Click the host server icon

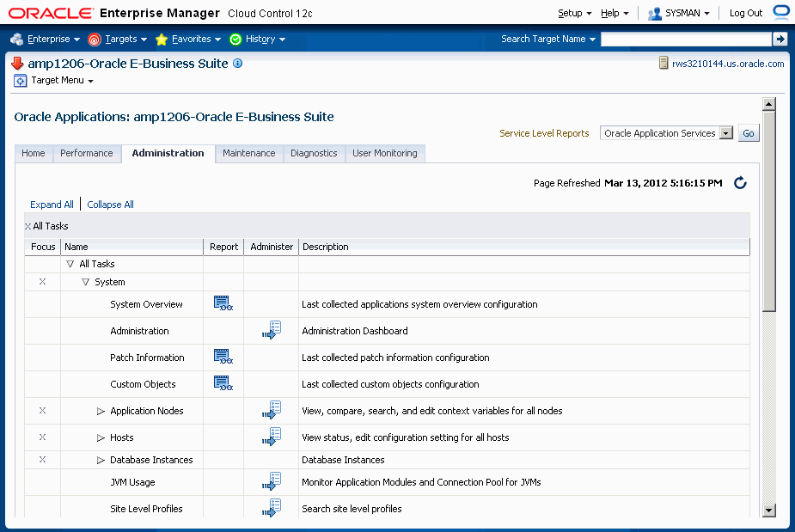click(664, 63)
